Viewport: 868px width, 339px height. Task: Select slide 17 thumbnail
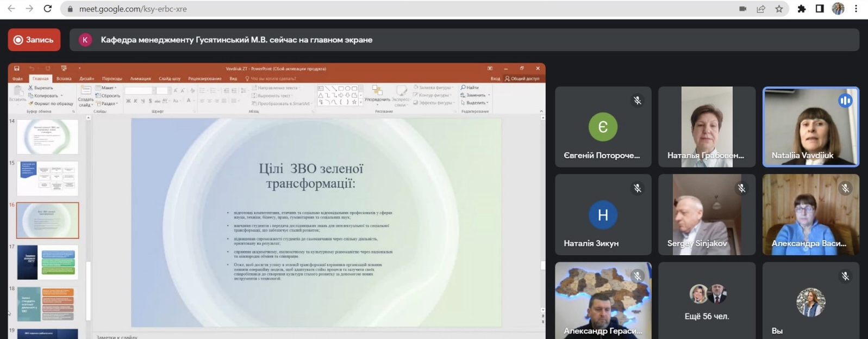(47, 262)
